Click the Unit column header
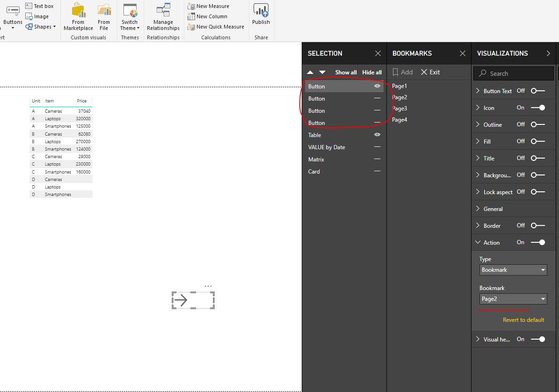Viewport: 559px width, 392px height. point(36,101)
